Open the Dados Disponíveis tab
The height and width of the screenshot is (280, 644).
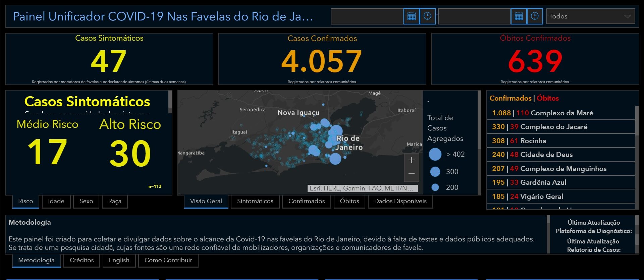click(x=400, y=201)
